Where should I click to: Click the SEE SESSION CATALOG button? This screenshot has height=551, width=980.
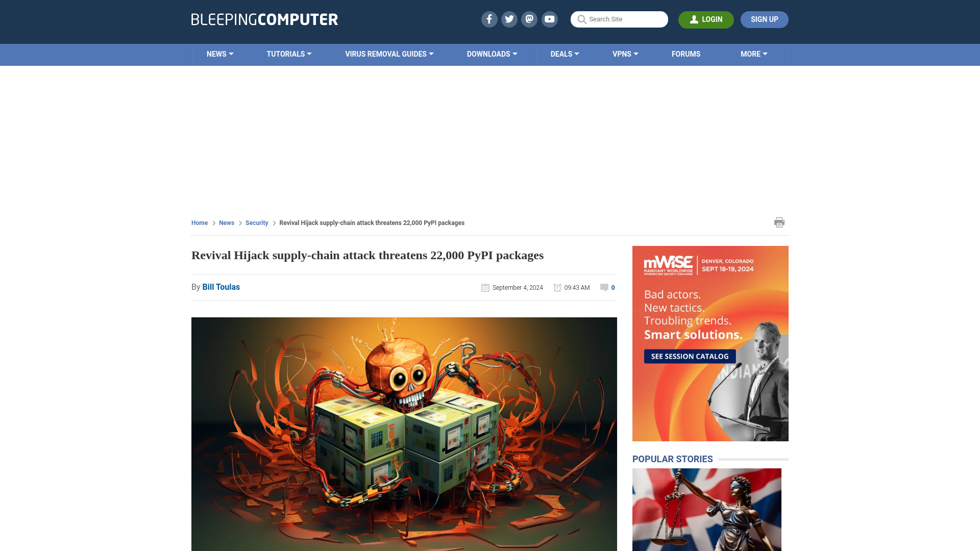[x=690, y=356]
